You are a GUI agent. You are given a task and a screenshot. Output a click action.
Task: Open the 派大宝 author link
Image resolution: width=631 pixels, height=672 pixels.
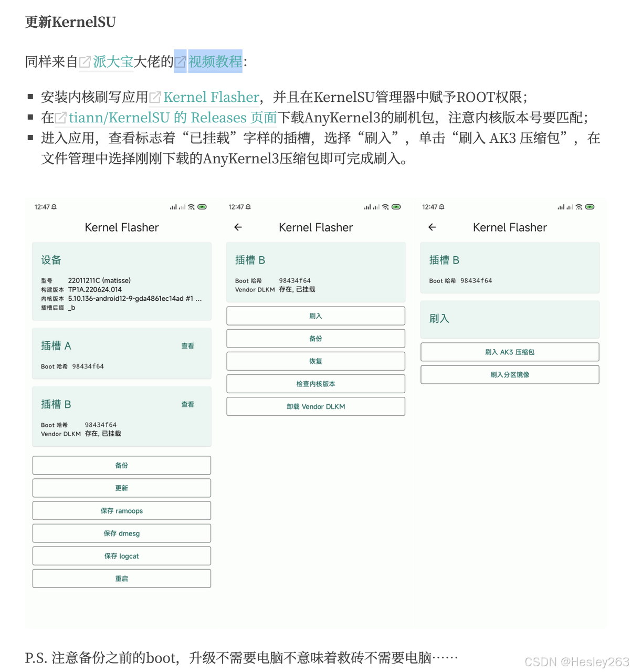(113, 61)
